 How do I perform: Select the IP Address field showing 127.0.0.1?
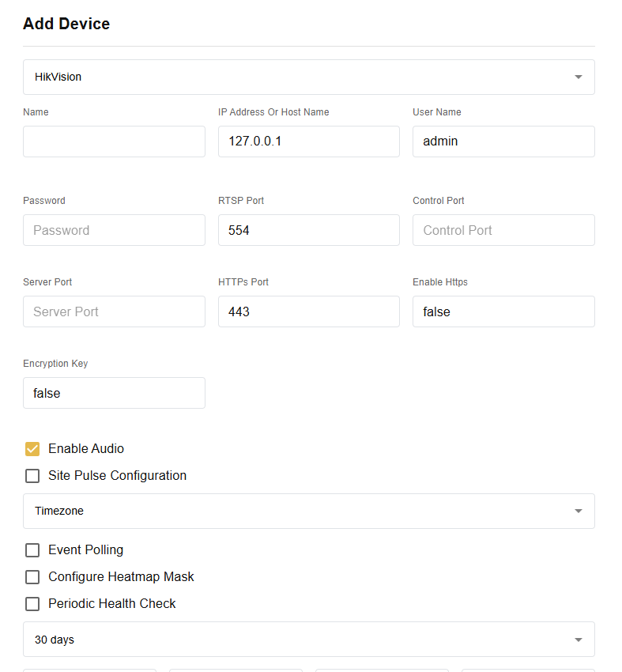point(308,141)
